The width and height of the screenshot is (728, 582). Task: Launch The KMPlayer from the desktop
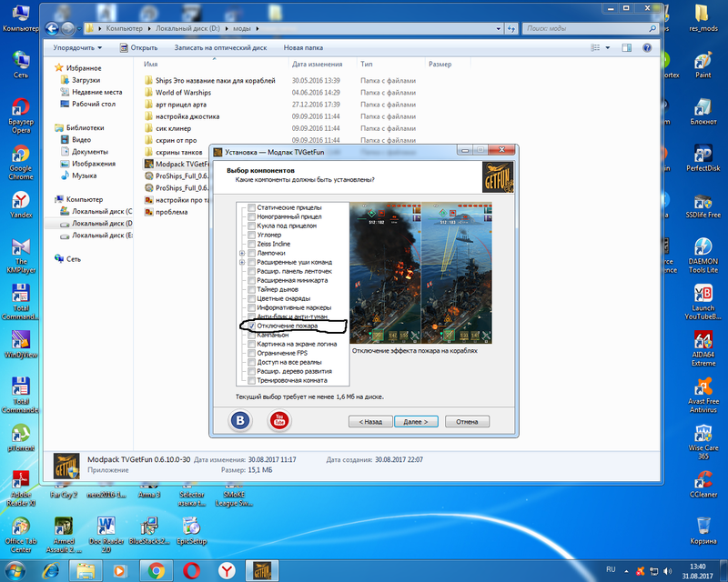pyautogui.click(x=21, y=256)
